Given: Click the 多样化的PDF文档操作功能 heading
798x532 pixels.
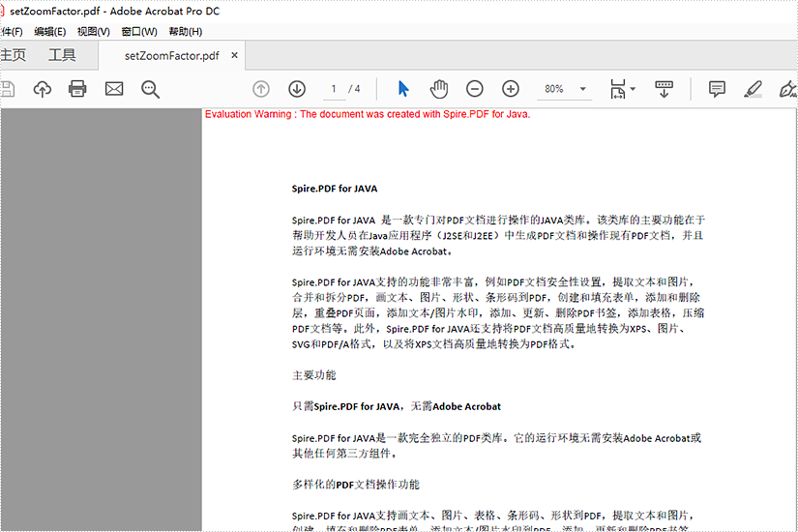Looking at the screenshot, I should pos(356,485).
